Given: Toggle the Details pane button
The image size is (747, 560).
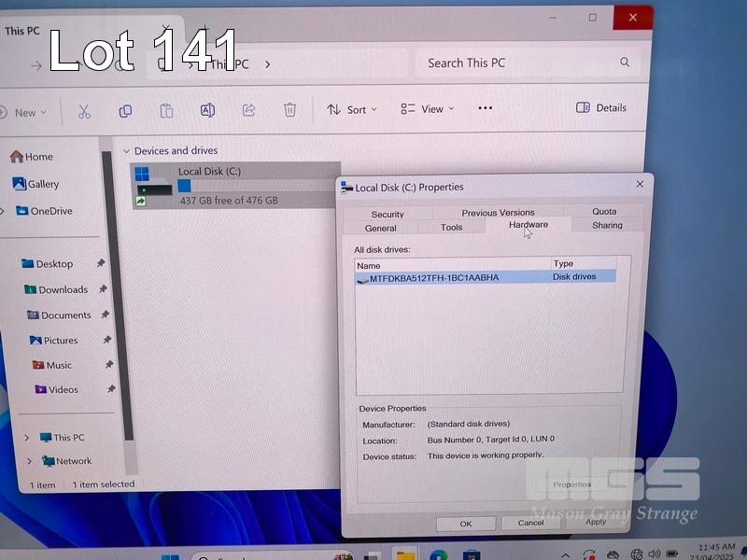Looking at the screenshot, I should click(x=601, y=108).
